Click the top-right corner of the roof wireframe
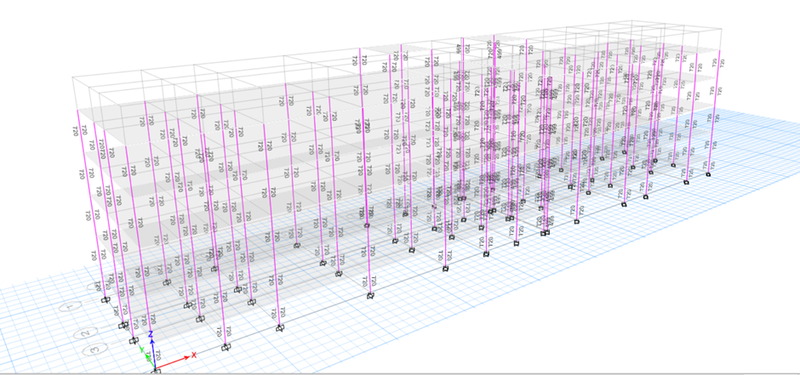 click(x=721, y=28)
